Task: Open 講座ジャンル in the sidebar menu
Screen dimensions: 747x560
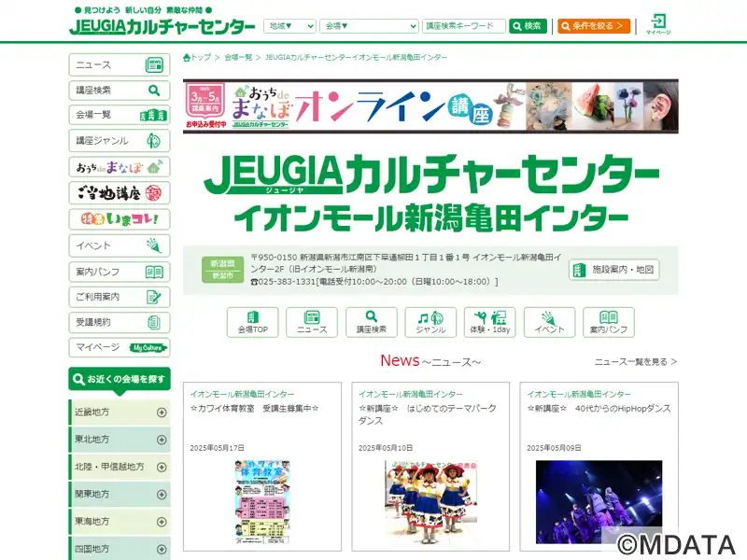Action: [120, 141]
